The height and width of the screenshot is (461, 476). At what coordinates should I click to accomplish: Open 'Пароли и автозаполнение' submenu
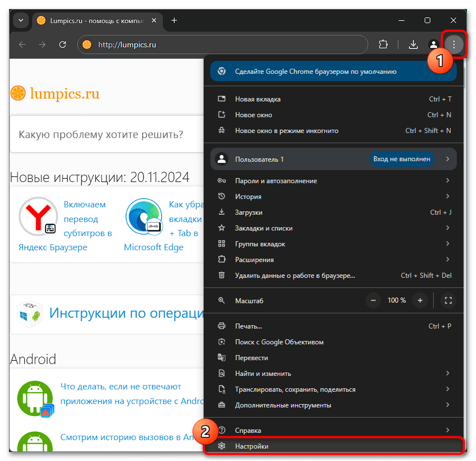coord(334,181)
